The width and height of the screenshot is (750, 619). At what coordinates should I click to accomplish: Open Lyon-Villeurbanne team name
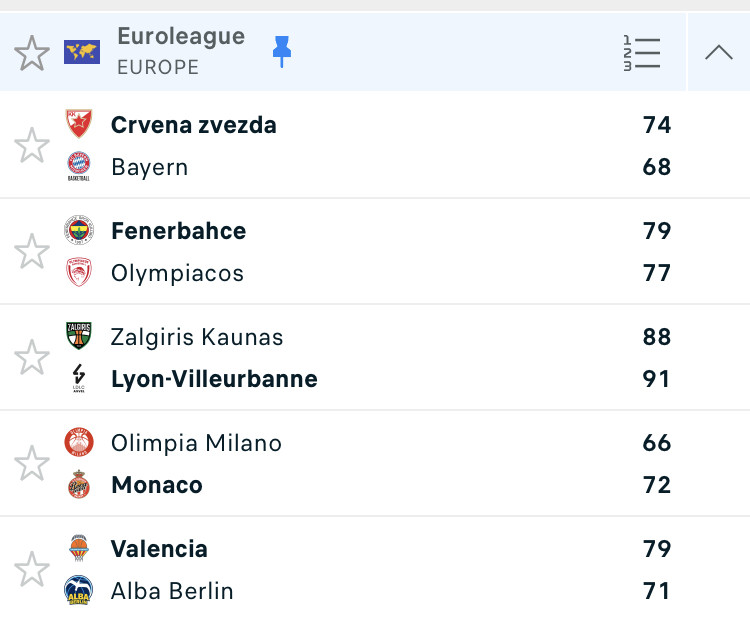(214, 379)
